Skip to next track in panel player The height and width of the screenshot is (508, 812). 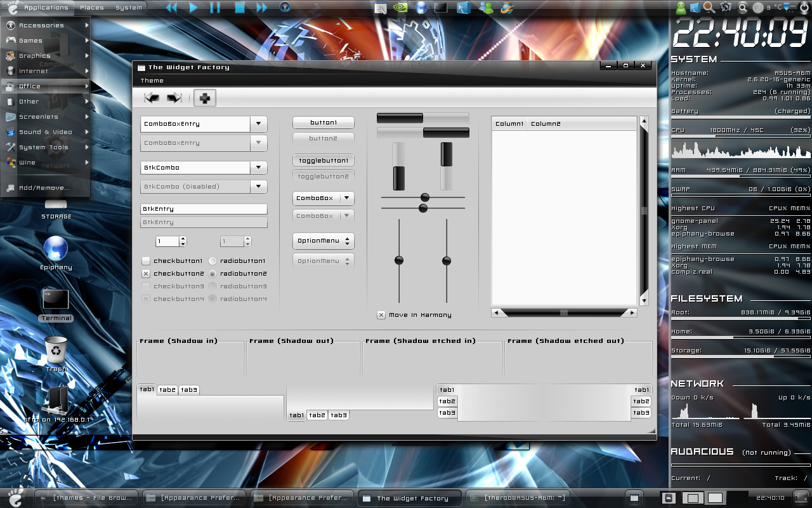[261, 8]
